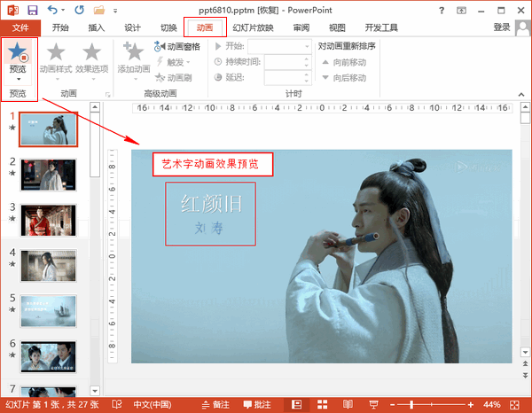Click the 添加动画 star icon

point(134,51)
